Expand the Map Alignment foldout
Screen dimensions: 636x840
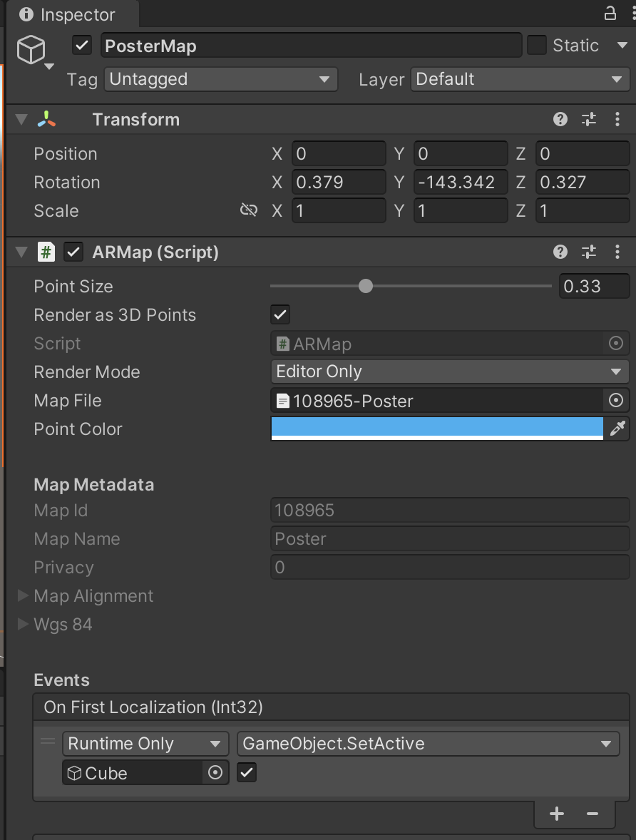click(x=23, y=595)
